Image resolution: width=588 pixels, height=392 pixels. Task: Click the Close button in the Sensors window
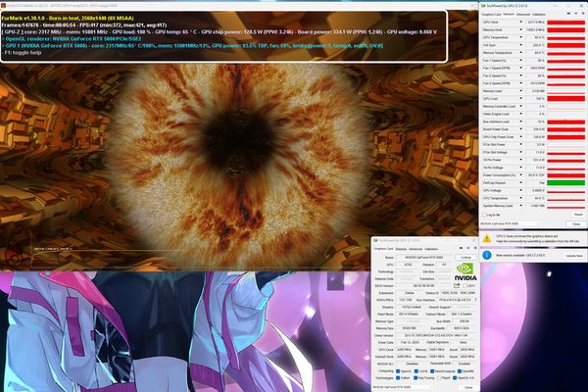tap(575, 223)
